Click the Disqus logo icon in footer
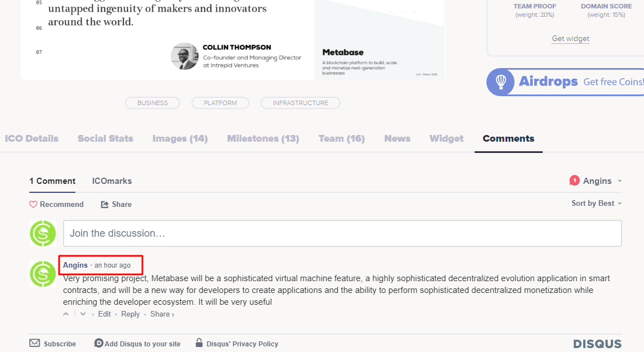Viewport: 644px width, 352px height. (x=99, y=343)
